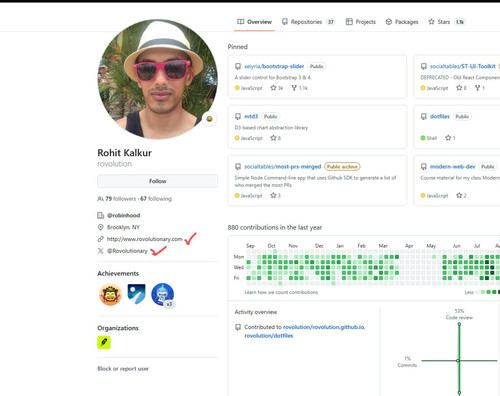Switch to the Repositories tab
Image resolution: width=500 pixels, height=396 pixels.
coord(308,22)
